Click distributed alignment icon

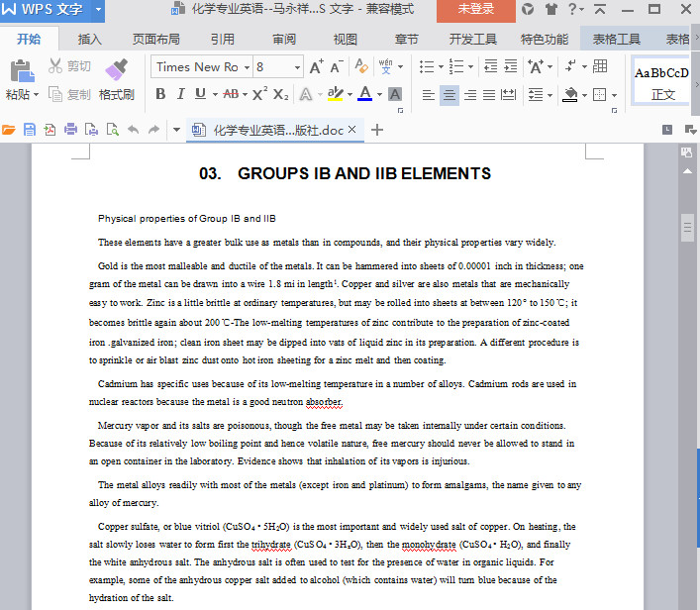508,95
